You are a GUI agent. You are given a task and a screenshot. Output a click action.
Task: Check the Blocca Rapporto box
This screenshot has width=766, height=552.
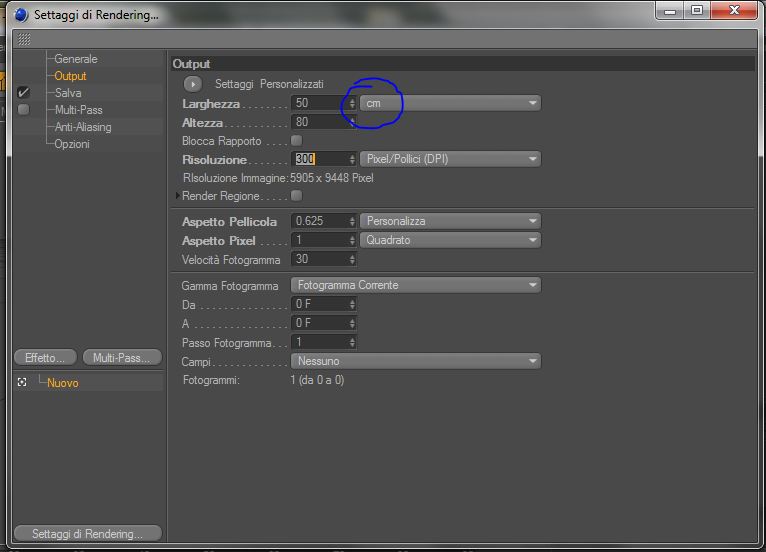coord(297,141)
